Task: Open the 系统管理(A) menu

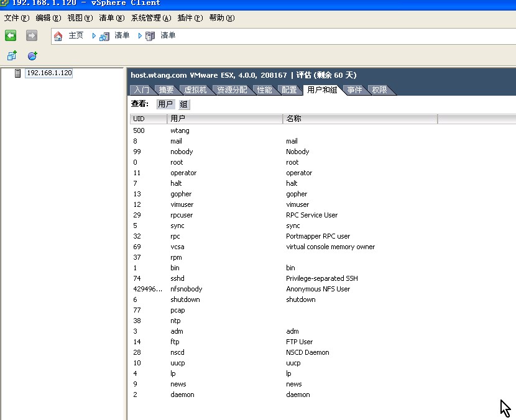Action: tap(151, 18)
